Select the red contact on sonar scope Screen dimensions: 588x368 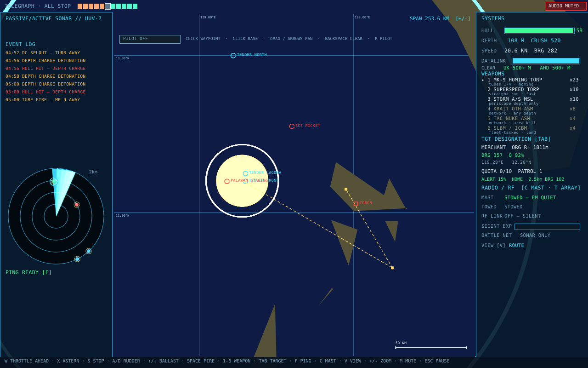(77, 205)
